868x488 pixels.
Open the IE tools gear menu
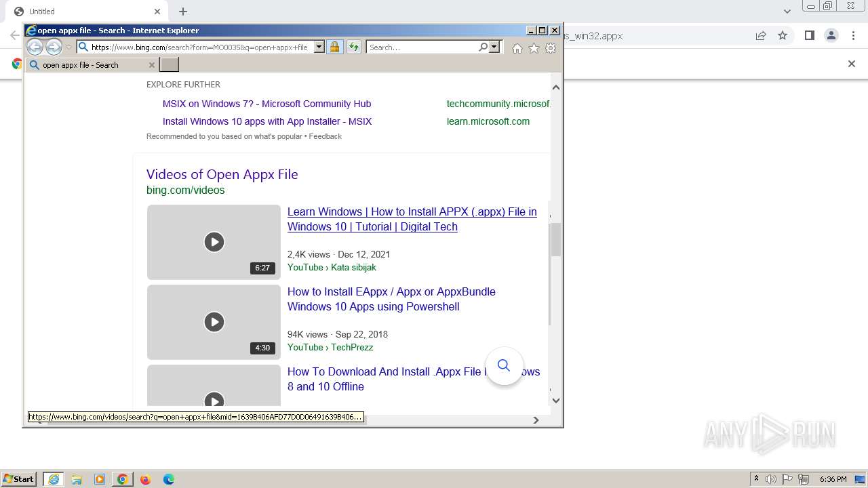point(551,48)
